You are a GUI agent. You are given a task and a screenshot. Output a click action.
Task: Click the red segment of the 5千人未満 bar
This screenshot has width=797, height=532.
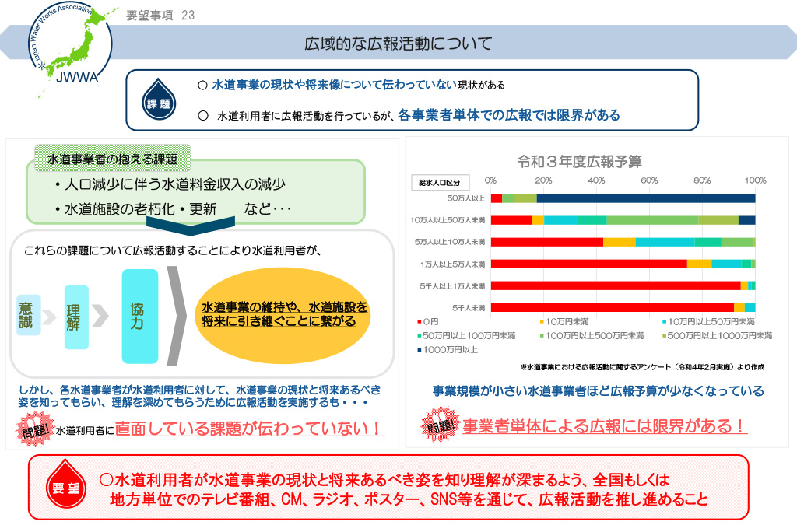613,307
